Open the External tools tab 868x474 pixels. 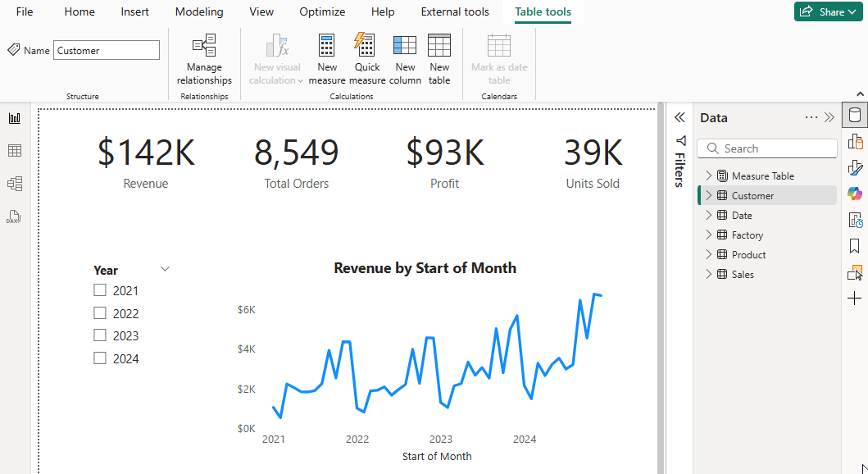point(455,11)
